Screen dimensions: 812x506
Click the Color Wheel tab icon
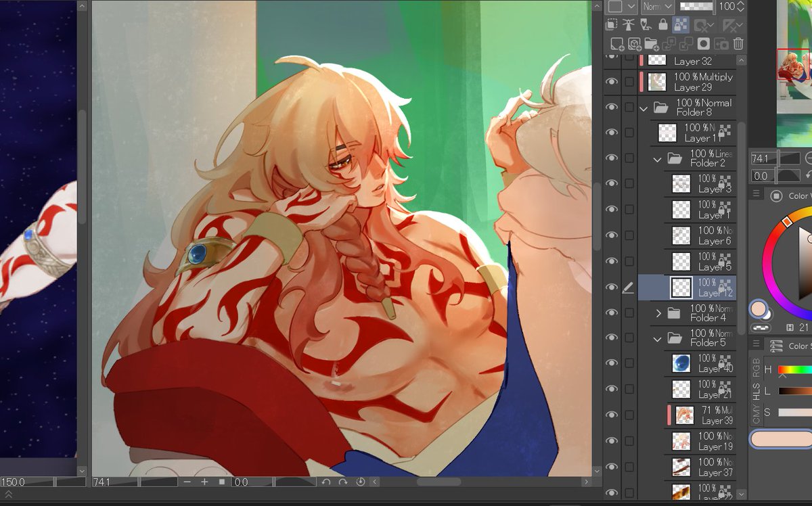(x=777, y=196)
